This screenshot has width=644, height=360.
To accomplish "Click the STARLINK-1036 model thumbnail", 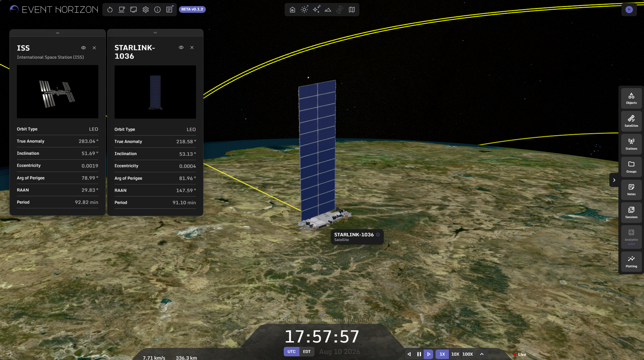I will [x=155, y=92].
